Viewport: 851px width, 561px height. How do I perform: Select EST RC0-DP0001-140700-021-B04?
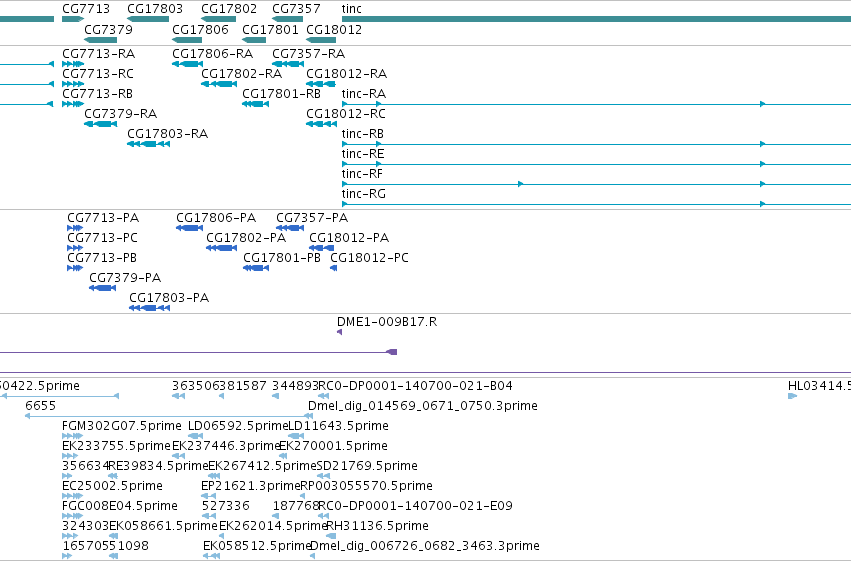[323, 396]
